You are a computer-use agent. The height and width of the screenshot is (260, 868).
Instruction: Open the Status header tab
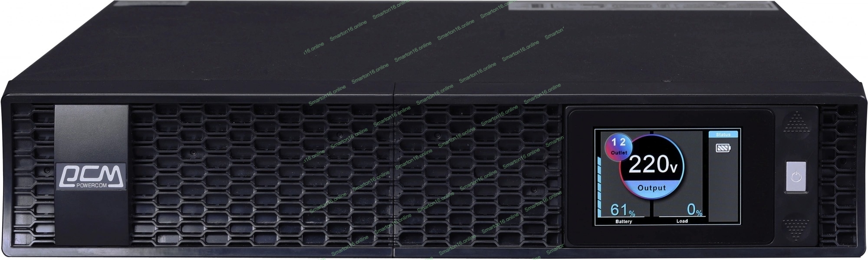click(x=723, y=135)
